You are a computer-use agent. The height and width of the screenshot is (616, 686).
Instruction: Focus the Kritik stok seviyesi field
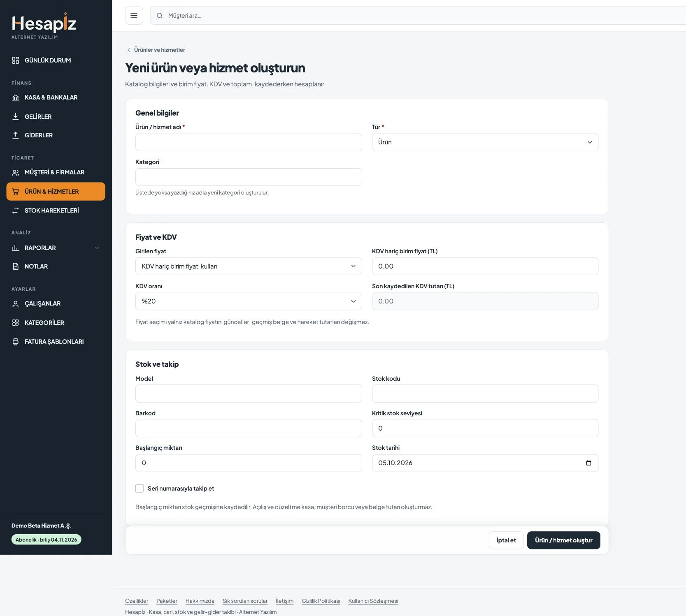point(485,428)
